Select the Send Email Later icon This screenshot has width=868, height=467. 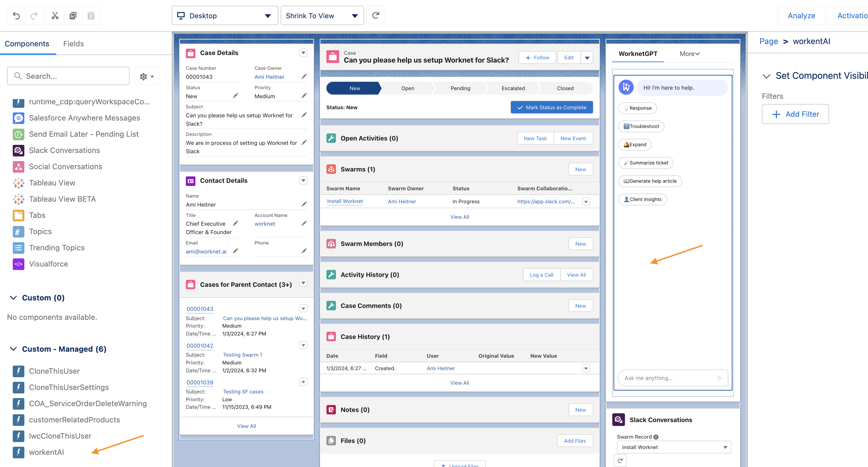[x=18, y=134]
